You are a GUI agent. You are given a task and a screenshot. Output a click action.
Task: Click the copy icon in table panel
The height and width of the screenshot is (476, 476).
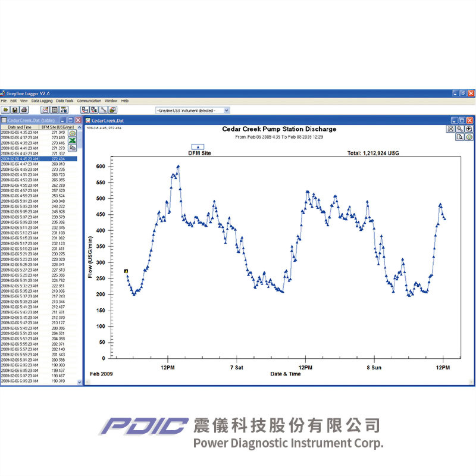coord(73,148)
